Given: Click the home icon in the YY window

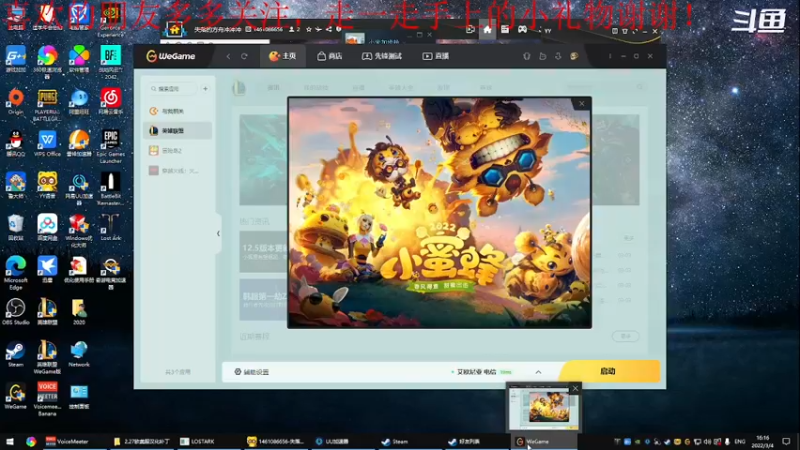Looking at the screenshot, I should [487, 30].
